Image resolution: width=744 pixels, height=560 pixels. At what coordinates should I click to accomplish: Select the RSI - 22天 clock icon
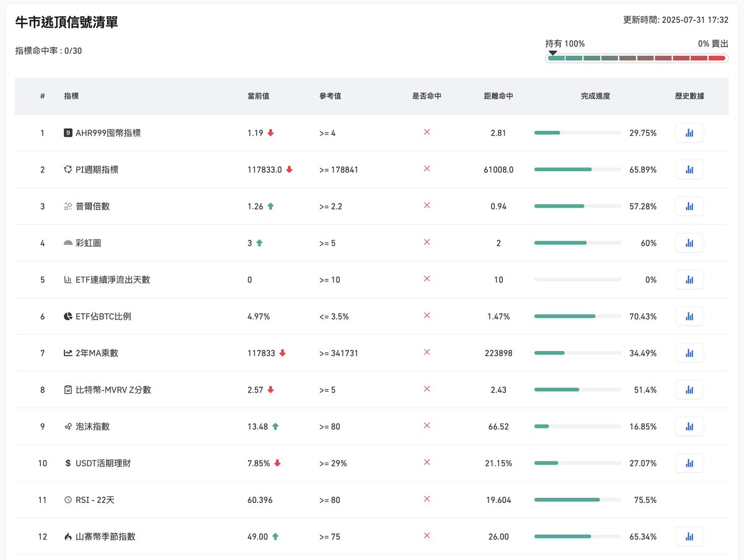tap(68, 500)
